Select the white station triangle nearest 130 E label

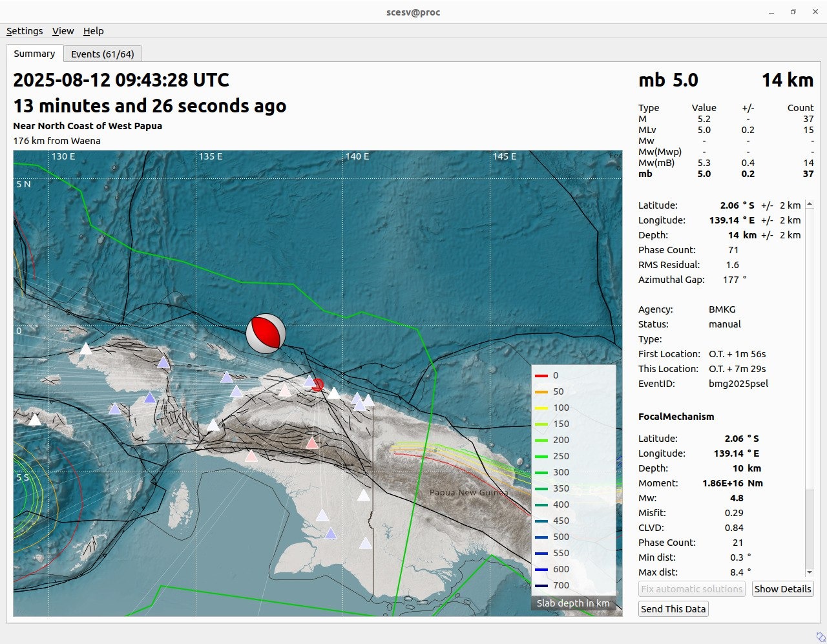click(85, 349)
